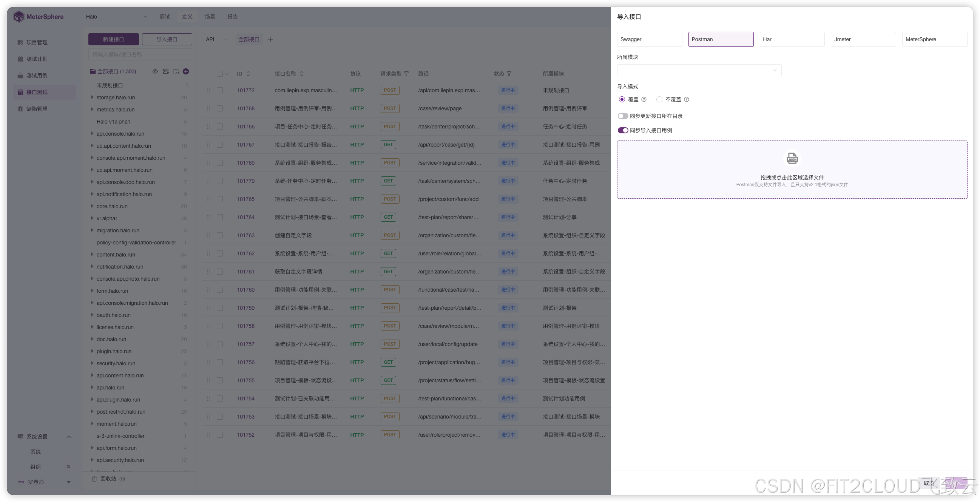The height and width of the screenshot is (502, 980).
Task: Choose Har import format
Action: (792, 39)
